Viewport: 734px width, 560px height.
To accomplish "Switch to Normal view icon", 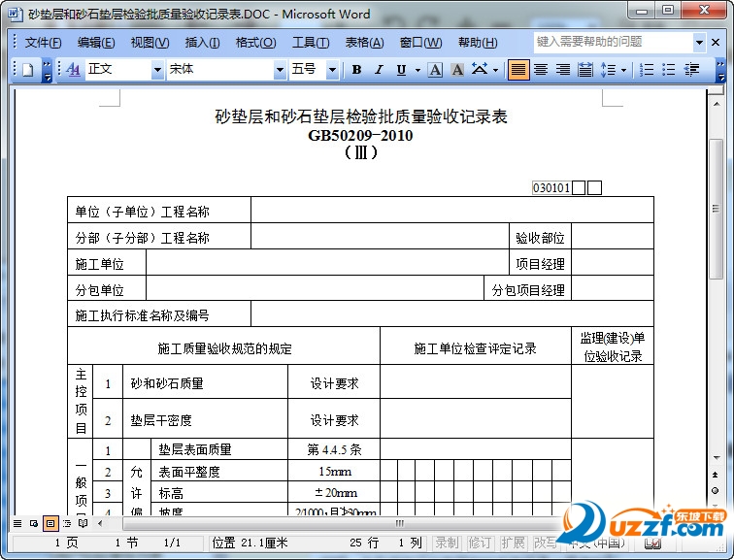I will pos(17,523).
